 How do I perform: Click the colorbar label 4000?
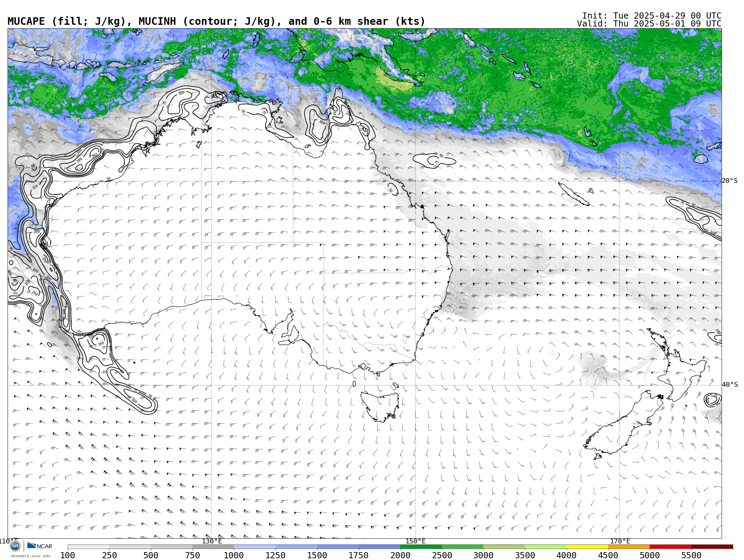(x=567, y=555)
